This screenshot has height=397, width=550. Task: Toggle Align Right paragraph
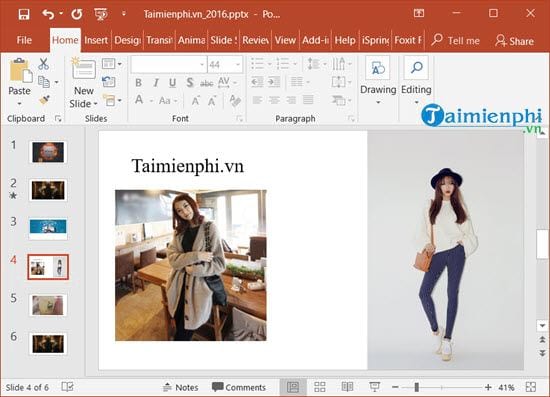[x=291, y=100]
